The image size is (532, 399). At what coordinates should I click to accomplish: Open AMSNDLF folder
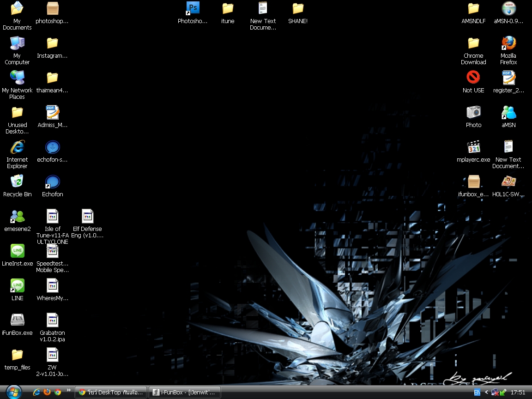(x=473, y=8)
